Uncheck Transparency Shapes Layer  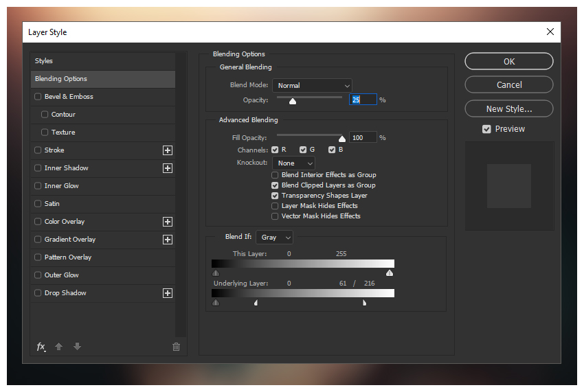[275, 196]
